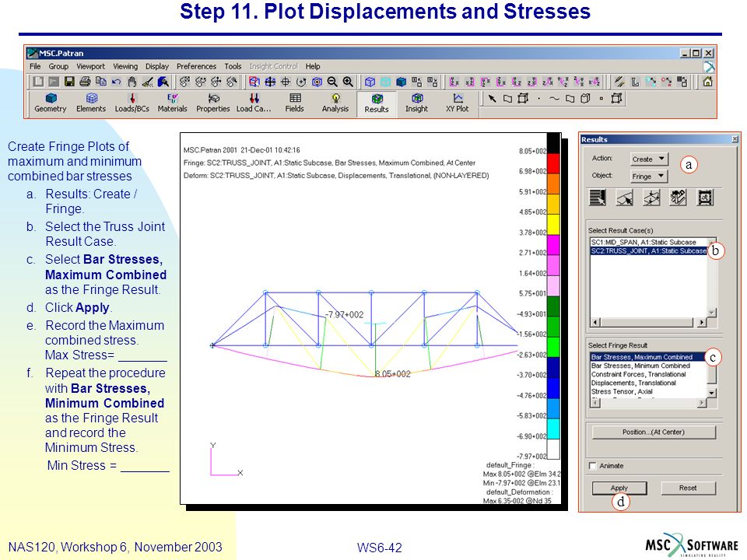Click the Zoom In magnifier icon
This screenshot has width=747, height=560.
click(348, 82)
